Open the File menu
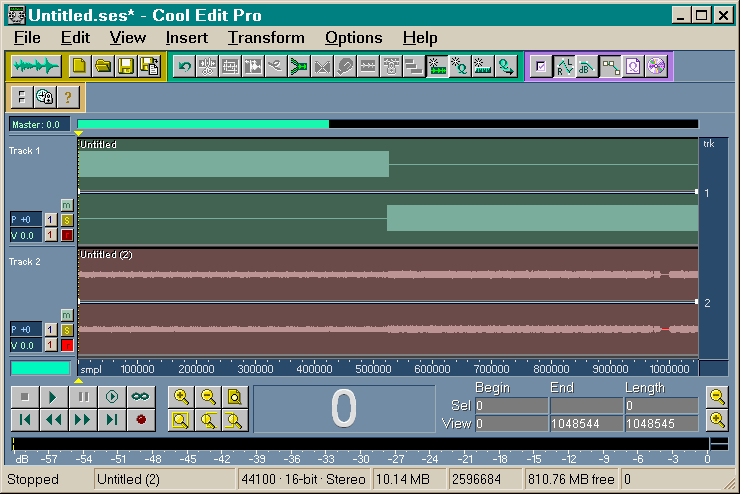The image size is (740, 494). tap(27, 38)
